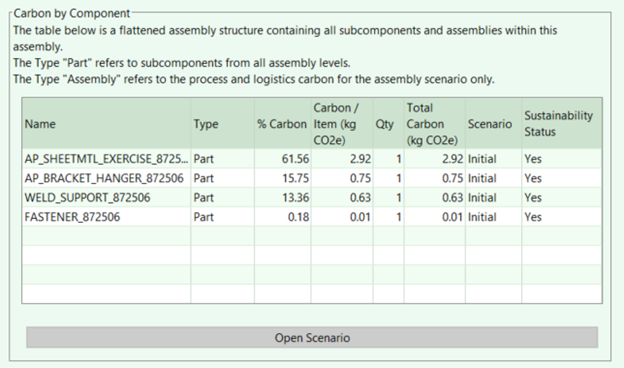Click the Scenario cell for AP_BRACKET_HANGER_872506
The image size is (624, 368).
tap(493, 178)
